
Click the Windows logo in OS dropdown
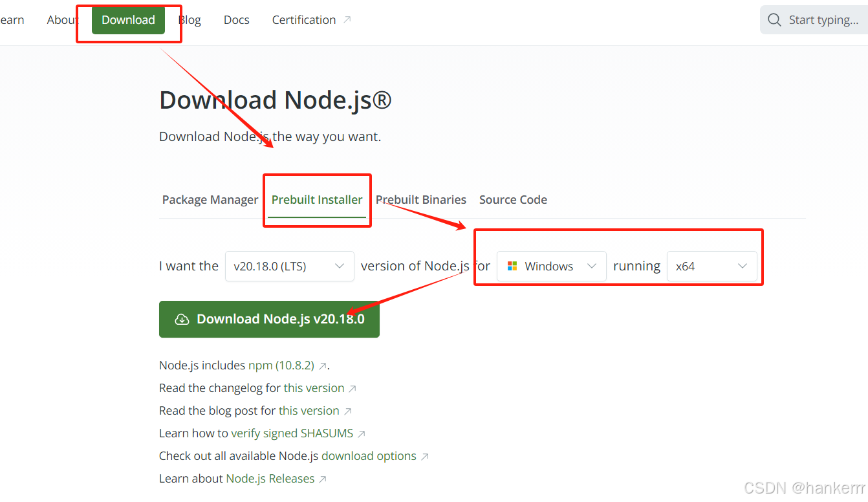[x=512, y=266]
